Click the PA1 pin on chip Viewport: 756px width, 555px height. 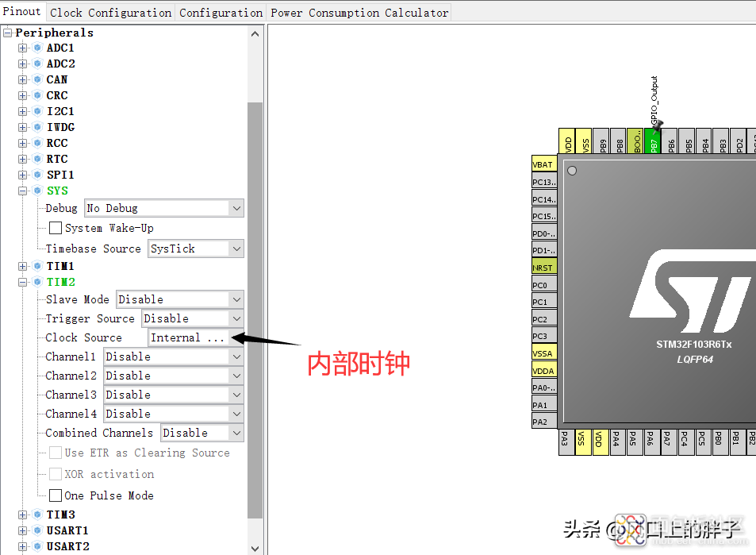(544, 404)
